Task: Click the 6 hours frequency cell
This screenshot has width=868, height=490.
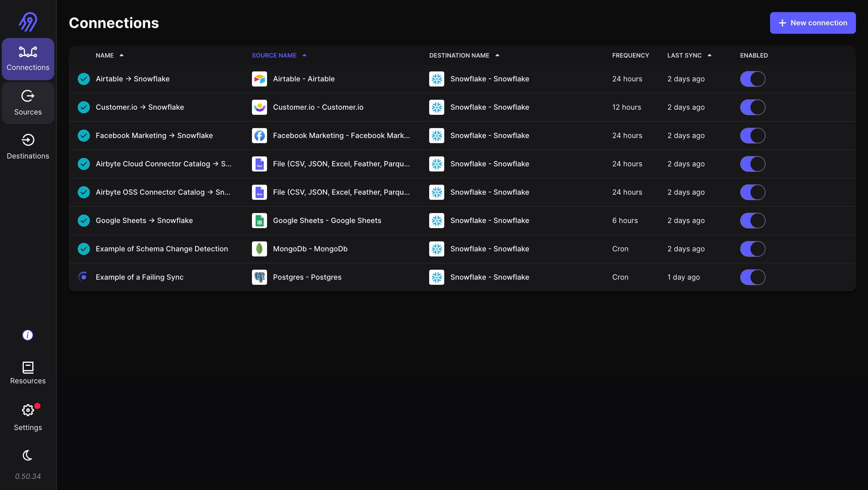Action: (625, 220)
